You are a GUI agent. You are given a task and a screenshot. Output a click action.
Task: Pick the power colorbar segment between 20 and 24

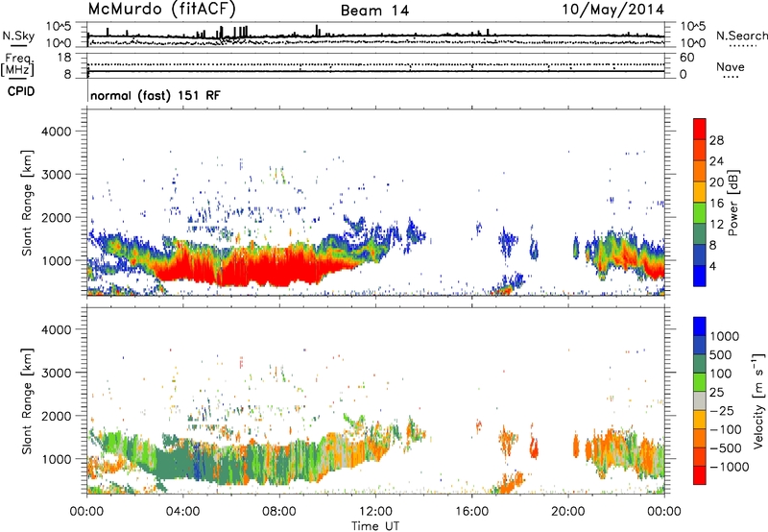[x=700, y=171]
